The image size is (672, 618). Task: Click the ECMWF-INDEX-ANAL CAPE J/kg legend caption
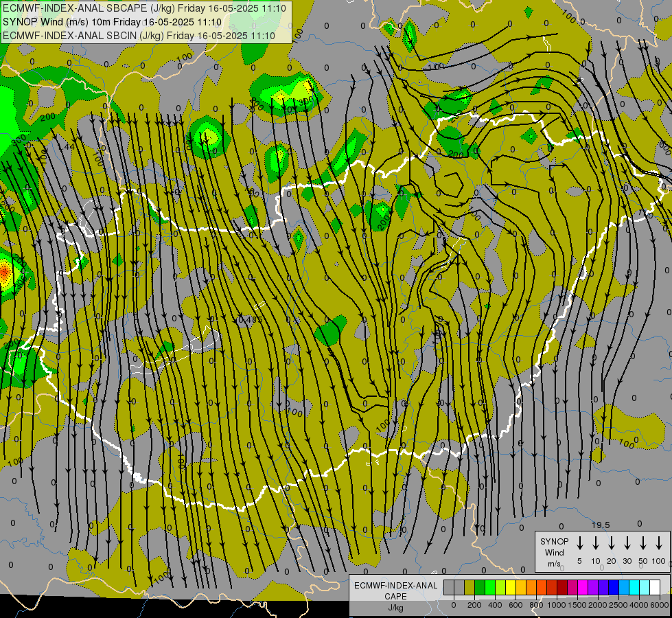[396, 596]
